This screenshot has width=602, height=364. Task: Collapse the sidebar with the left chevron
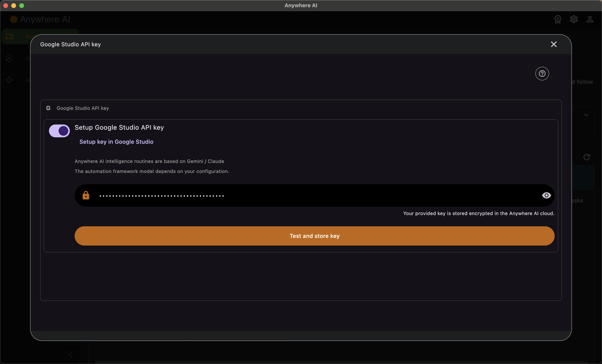pos(71,354)
